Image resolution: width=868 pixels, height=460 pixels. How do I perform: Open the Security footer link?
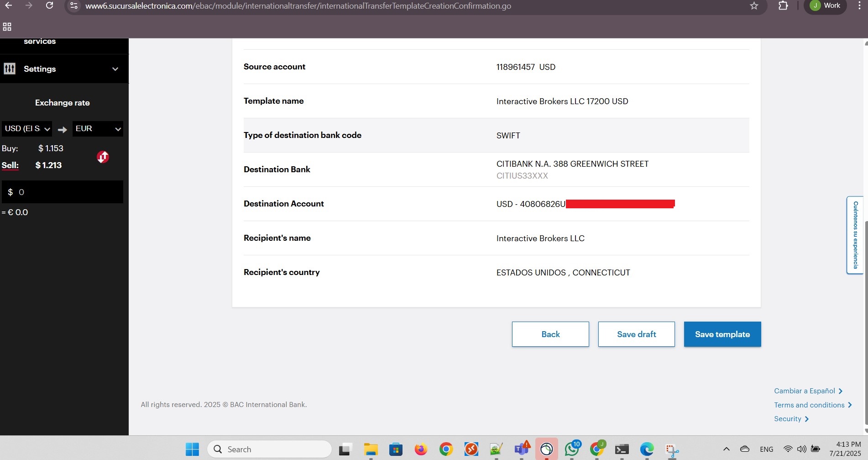click(x=791, y=419)
